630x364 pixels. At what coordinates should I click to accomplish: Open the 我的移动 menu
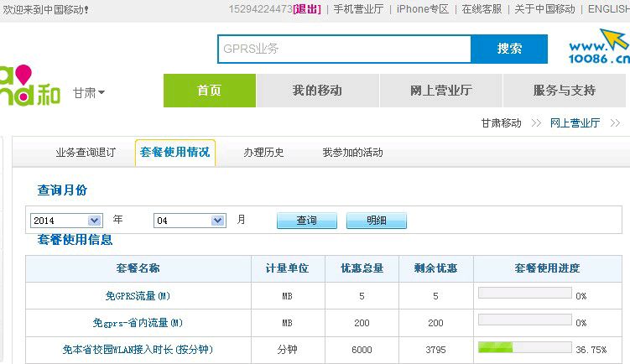tap(317, 91)
